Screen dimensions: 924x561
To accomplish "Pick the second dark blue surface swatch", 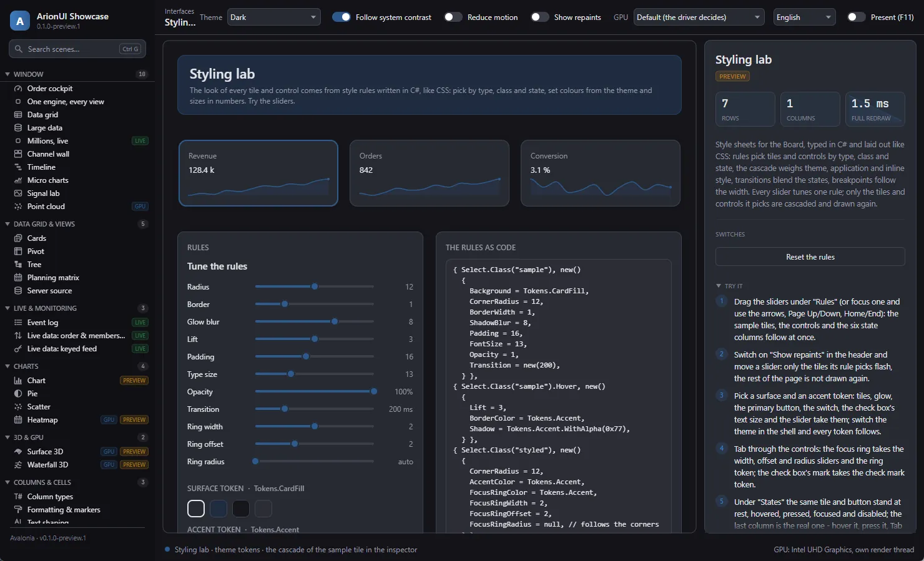I will [x=219, y=509].
